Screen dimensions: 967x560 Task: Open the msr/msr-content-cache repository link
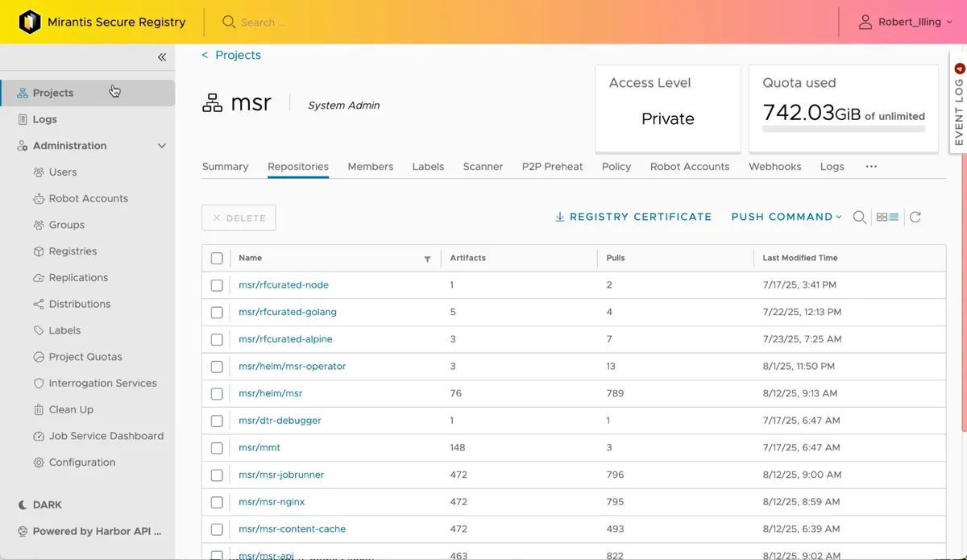(x=293, y=529)
